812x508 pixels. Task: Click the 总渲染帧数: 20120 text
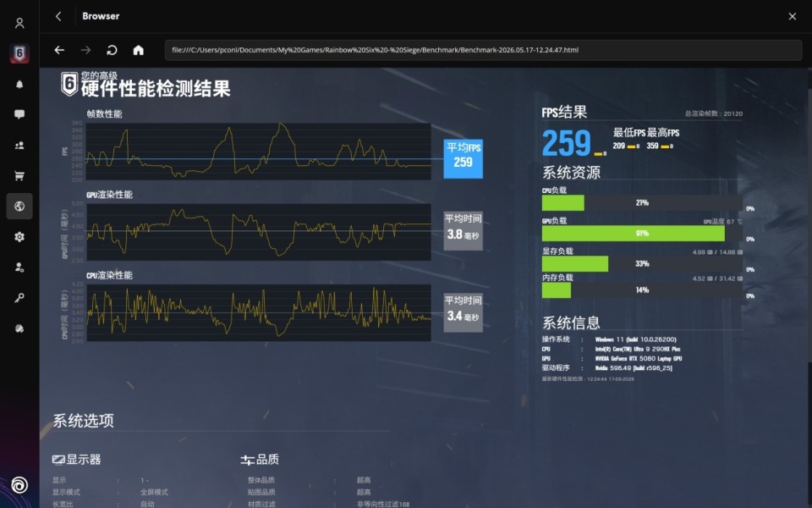point(714,113)
